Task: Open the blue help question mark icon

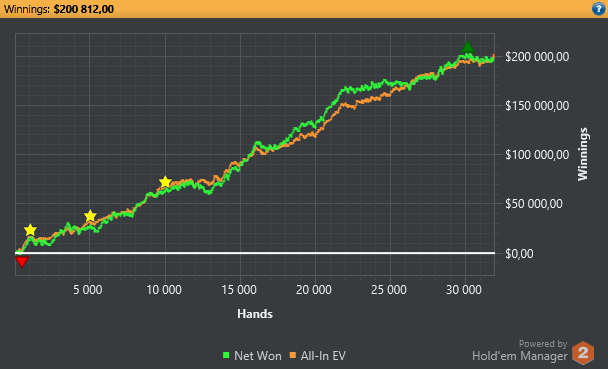Action: pos(599,9)
